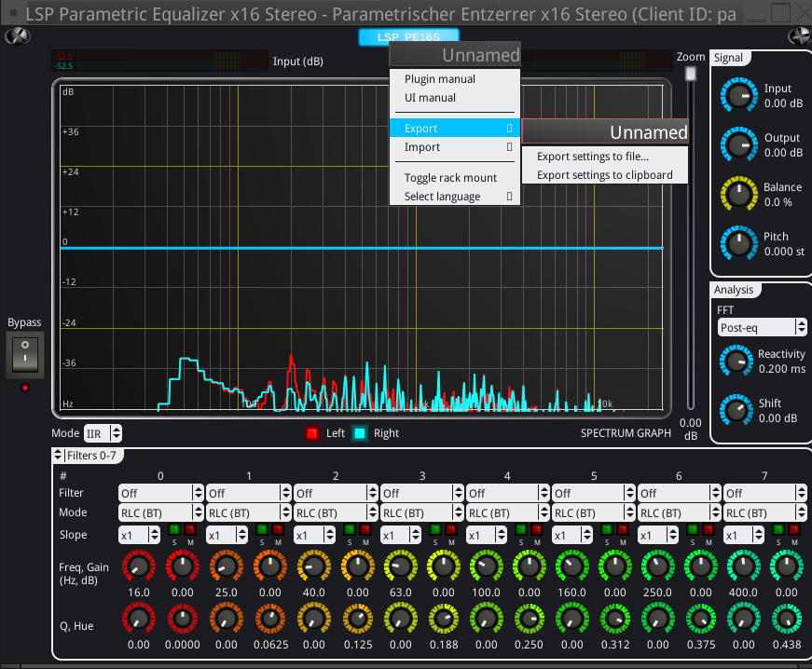Click the Pitch knob in Signal panel
The height and width of the screenshot is (669, 812).
[x=738, y=243]
